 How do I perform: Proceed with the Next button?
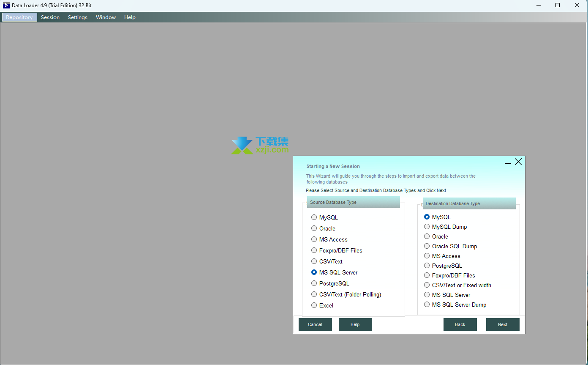coord(503,324)
